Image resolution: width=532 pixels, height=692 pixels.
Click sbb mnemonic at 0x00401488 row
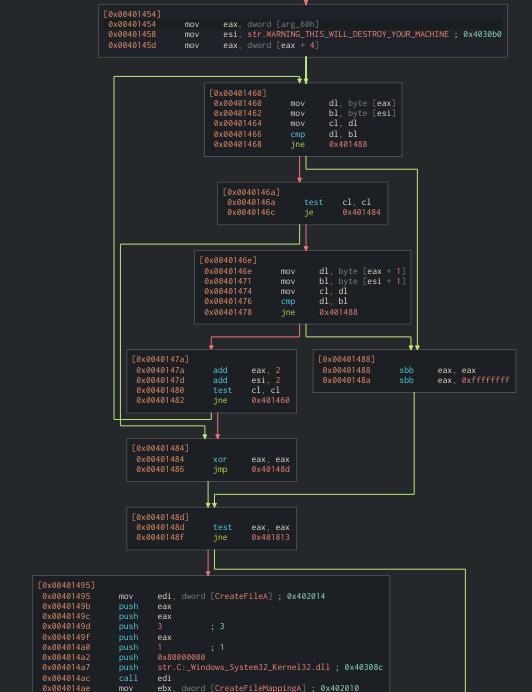pyautogui.click(x=407, y=371)
